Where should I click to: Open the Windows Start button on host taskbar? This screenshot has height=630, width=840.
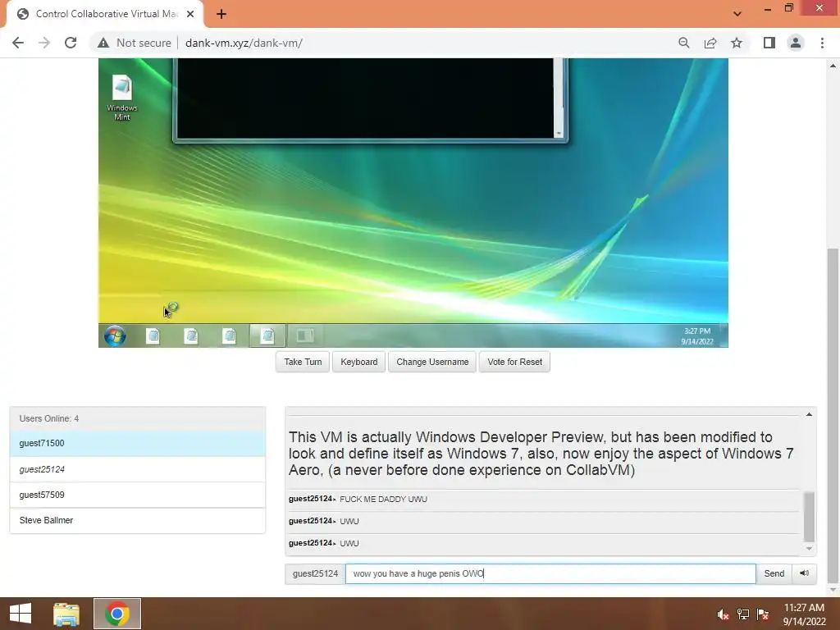21,614
